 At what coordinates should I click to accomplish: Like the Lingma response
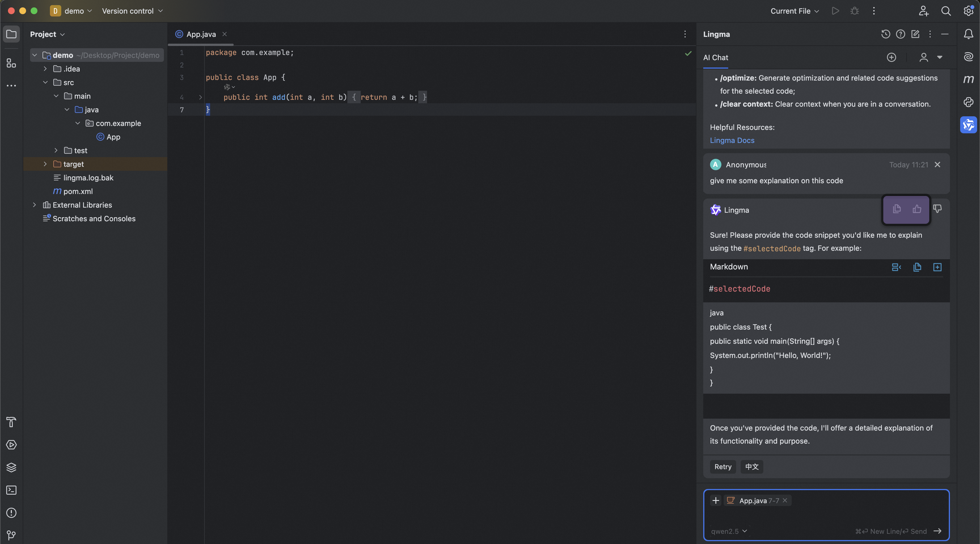(917, 209)
